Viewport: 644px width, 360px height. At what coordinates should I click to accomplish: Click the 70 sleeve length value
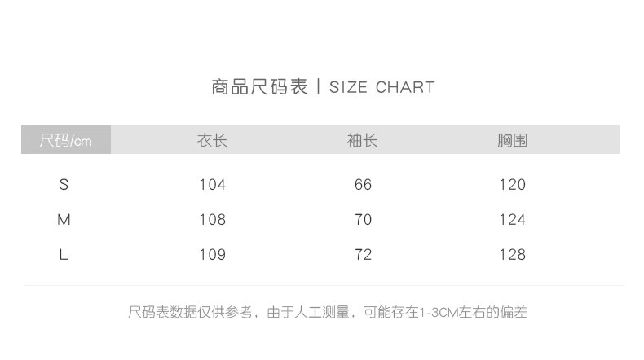tap(363, 220)
